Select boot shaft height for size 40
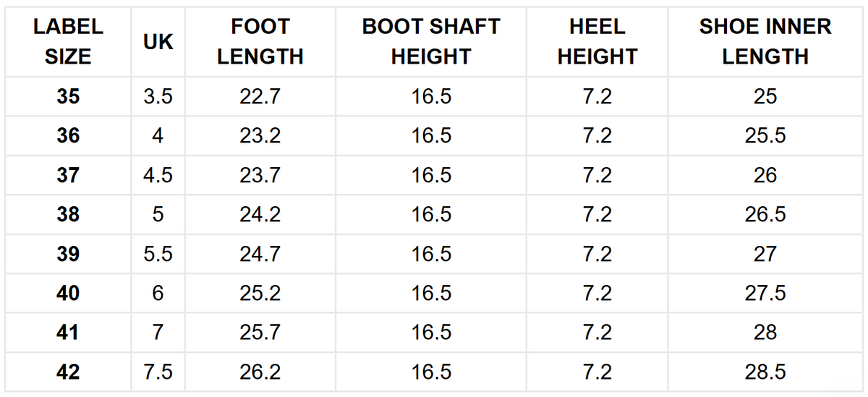 [x=431, y=294]
